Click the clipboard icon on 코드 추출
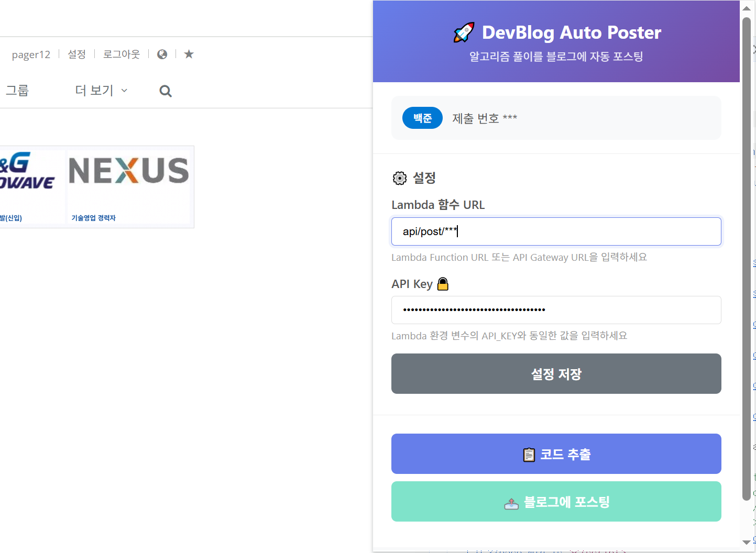Viewport: 756px width, 553px height. coord(529,455)
